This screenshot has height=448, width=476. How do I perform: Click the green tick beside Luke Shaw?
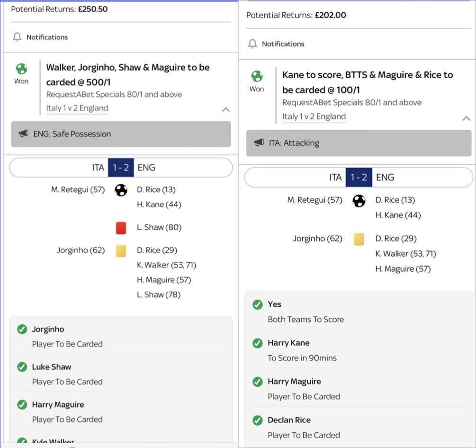pos(22,367)
